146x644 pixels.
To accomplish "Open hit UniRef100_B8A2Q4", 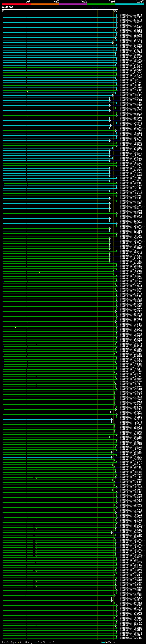I will coord(131,304).
